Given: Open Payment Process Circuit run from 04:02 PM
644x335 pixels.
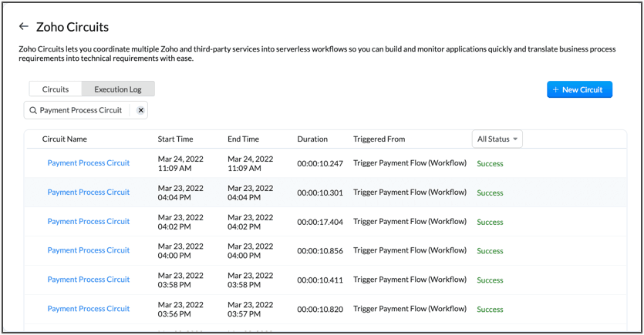Looking at the screenshot, I should click(x=88, y=222).
